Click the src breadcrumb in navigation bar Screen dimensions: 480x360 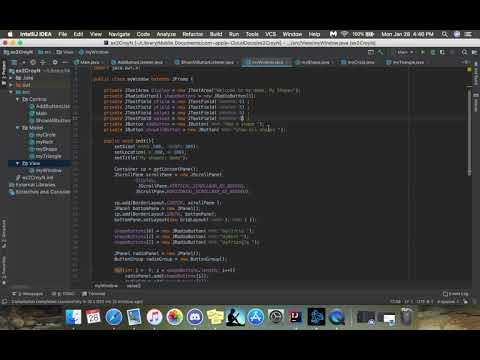pos(44,52)
